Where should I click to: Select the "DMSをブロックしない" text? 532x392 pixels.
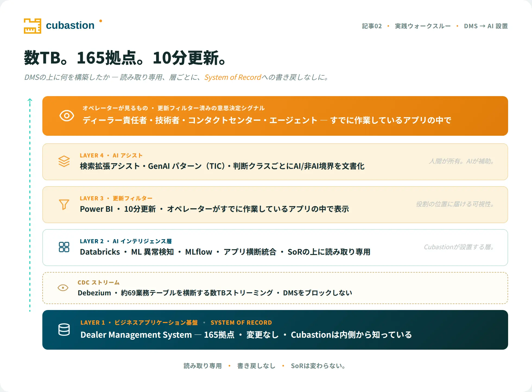tap(318, 293)
